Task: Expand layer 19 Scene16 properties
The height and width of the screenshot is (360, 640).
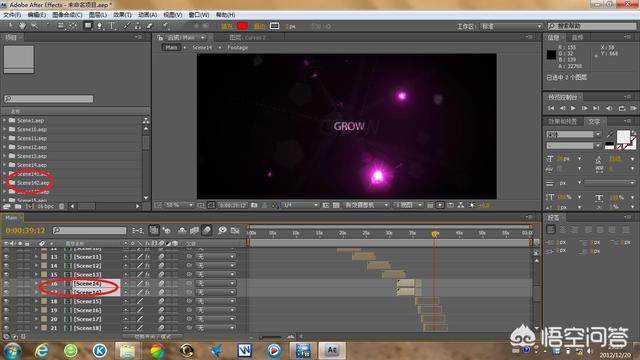Action: click(x=36, y=310)
